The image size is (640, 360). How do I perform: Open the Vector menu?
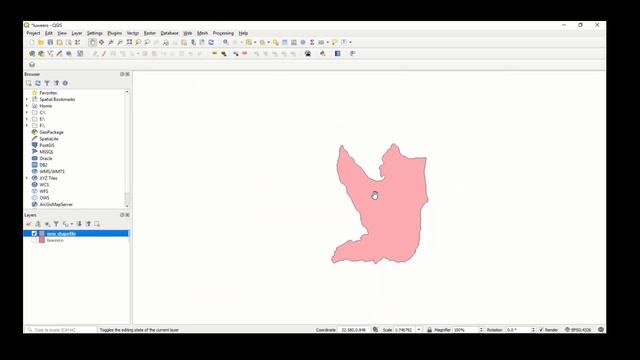point(133,33)
